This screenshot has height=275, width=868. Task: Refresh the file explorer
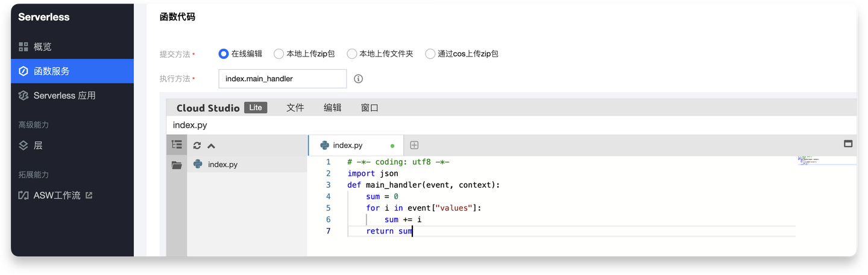(197, 146)
